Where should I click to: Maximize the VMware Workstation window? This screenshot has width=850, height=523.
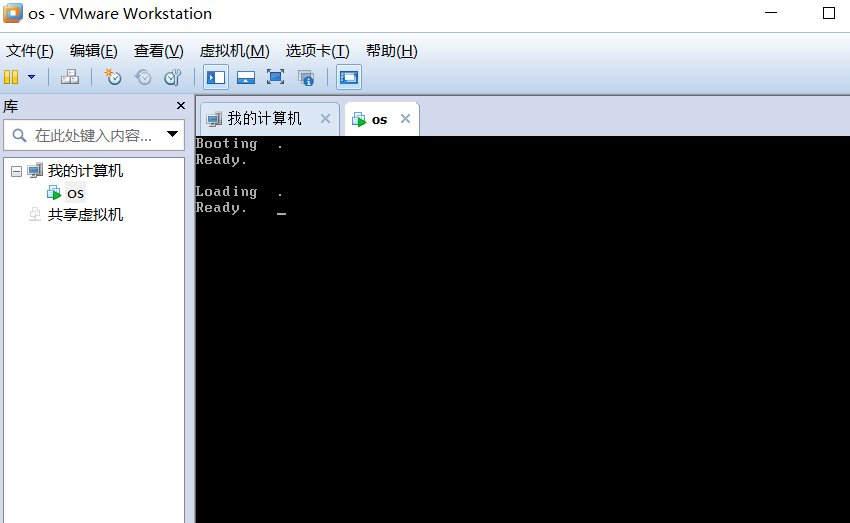829,13
